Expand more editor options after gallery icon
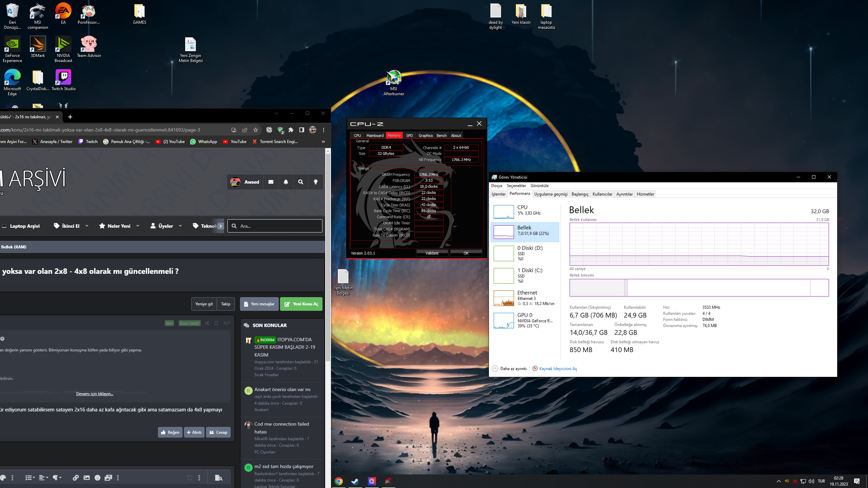 pyautogui.click(x=118, y=478)
